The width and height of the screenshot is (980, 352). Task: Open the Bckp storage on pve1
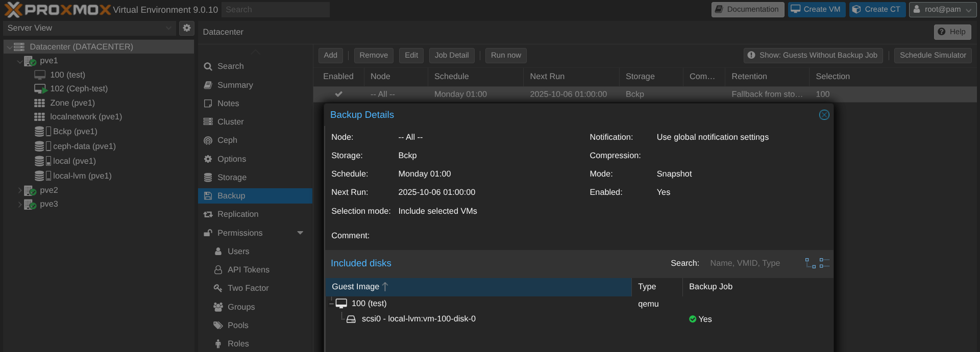pos(75,132)
